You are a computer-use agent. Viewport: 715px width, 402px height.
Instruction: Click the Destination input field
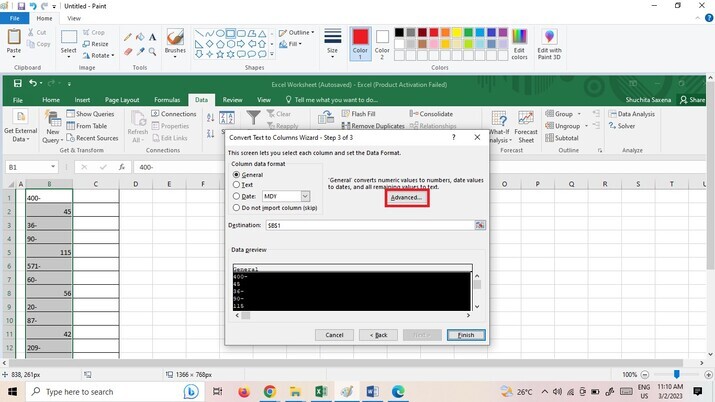point(369,225)
